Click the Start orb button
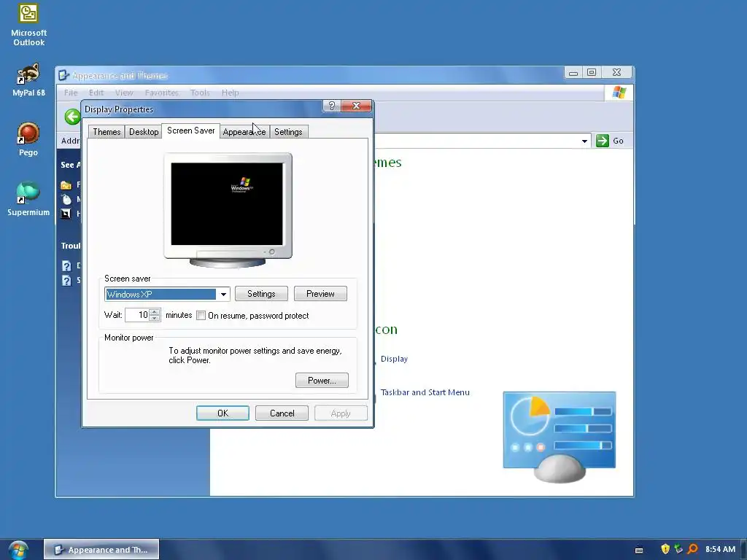The image size is (747, 560). 18,550
